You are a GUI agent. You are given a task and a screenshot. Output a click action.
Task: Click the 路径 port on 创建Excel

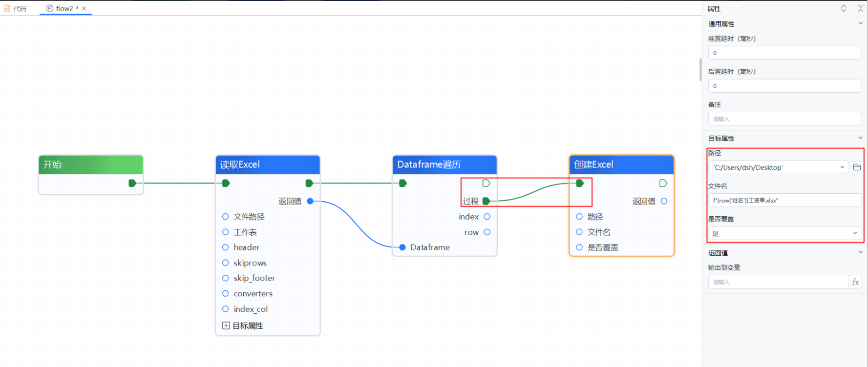tap(579, 217)
